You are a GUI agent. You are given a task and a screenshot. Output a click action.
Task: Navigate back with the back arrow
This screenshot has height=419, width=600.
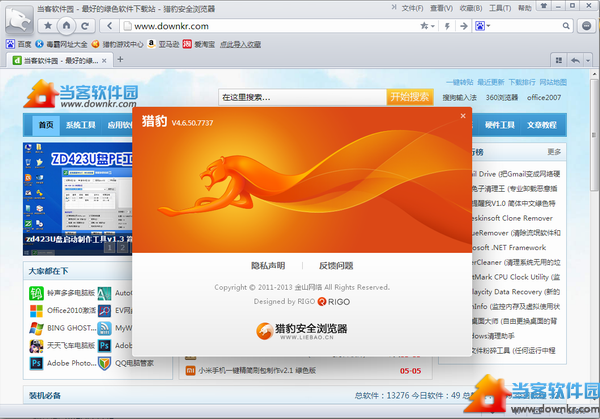pyautogui.click(x=109, y=26)
